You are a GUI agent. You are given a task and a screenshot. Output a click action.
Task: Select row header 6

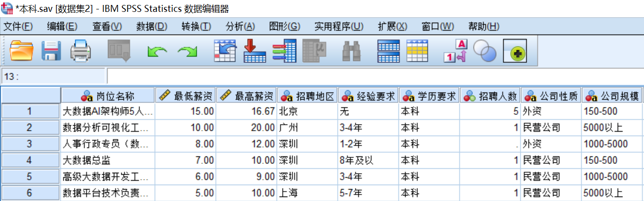pos(30,193)
